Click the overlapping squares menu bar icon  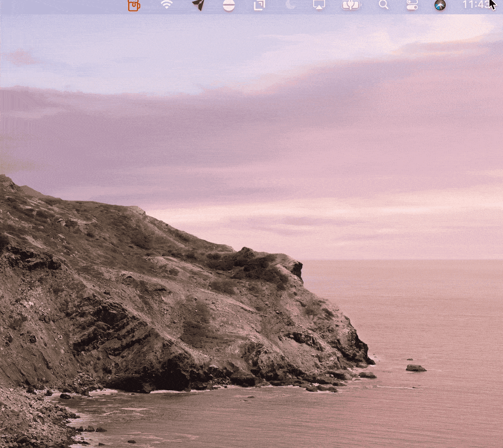[x=259, y=5]
